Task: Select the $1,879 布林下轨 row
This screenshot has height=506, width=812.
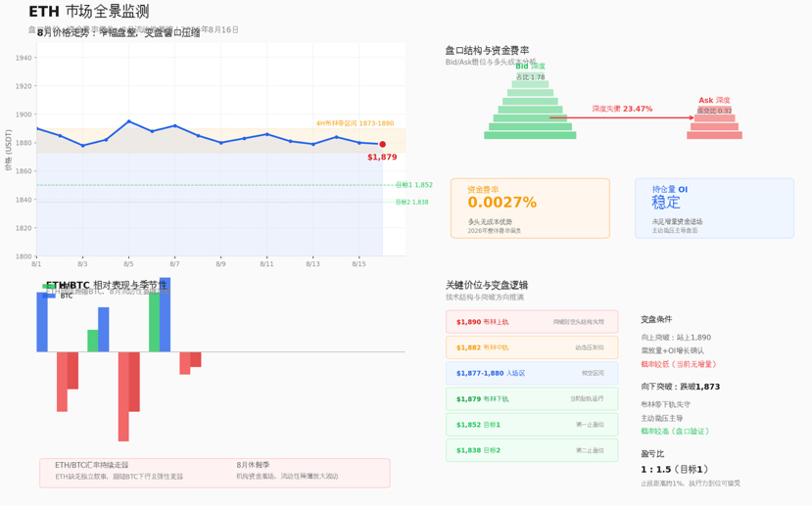Action: (x=532, y=399)
